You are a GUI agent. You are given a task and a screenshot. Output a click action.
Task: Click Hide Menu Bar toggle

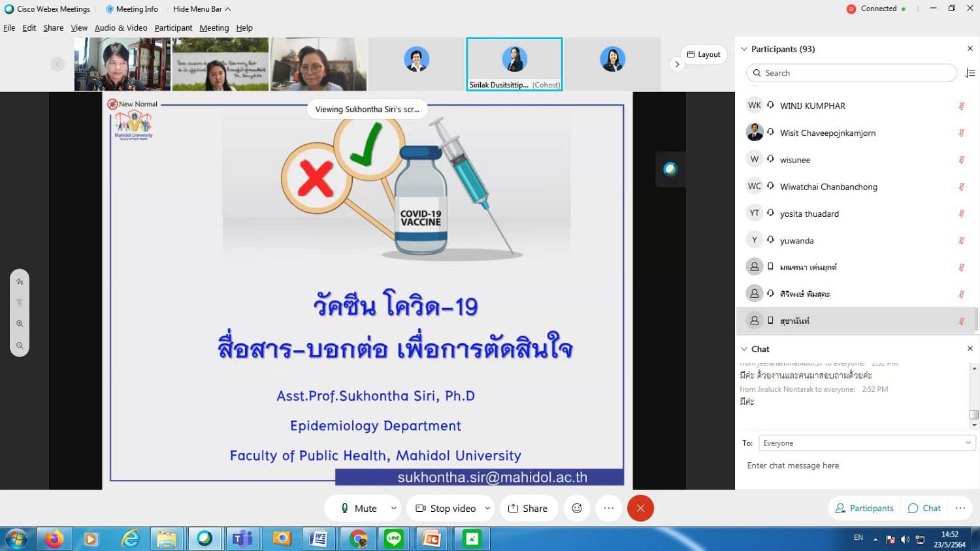pyautogui.click(x=202, y=9)
